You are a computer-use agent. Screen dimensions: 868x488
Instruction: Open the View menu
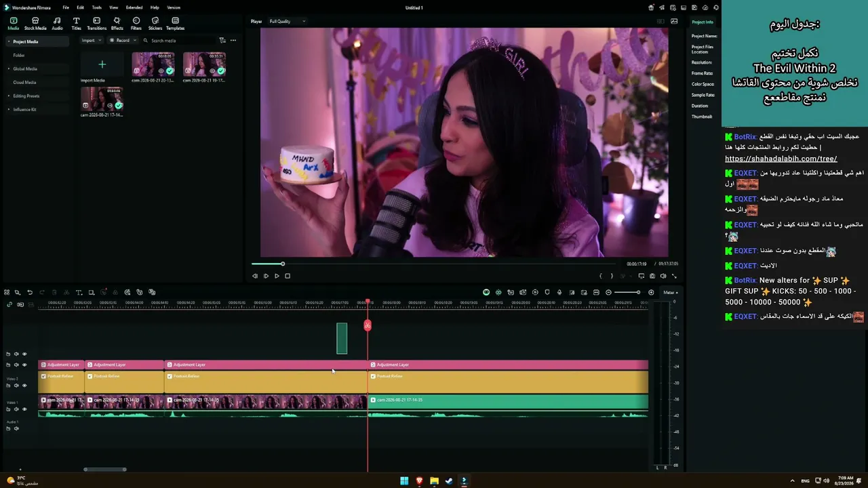113,7
